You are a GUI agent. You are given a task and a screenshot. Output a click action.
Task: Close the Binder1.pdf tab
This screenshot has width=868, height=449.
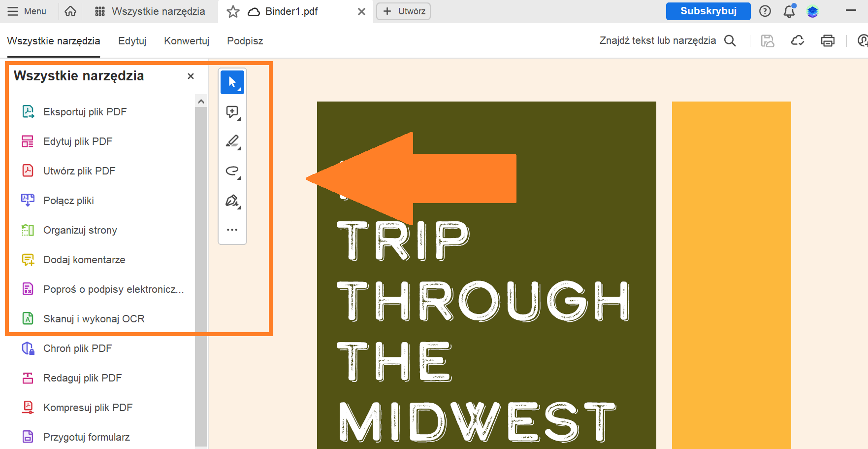(361, 11)
